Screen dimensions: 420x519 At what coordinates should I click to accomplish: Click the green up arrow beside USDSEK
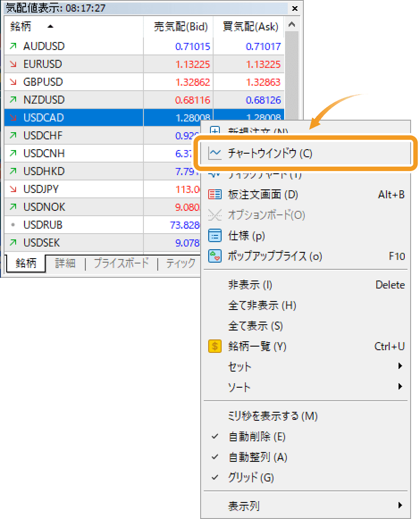point(13,243)
